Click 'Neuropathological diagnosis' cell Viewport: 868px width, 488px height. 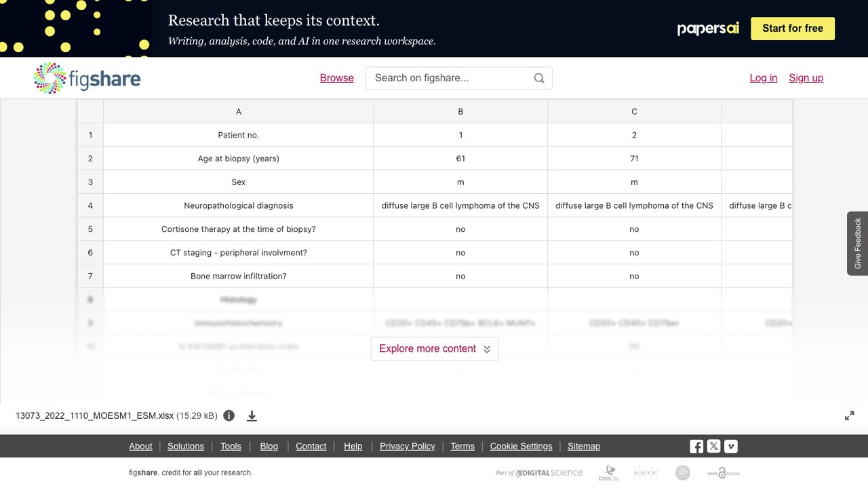[239, 205]
